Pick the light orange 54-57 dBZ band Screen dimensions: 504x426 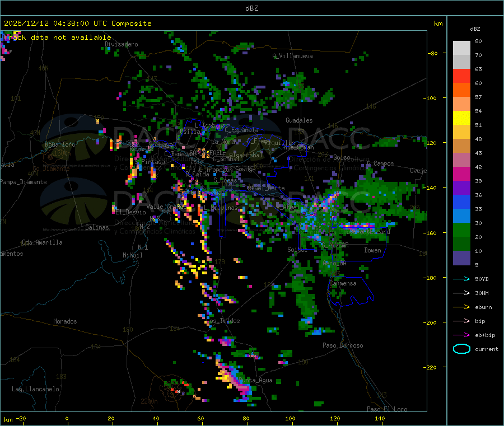click(x=461, y=104)
